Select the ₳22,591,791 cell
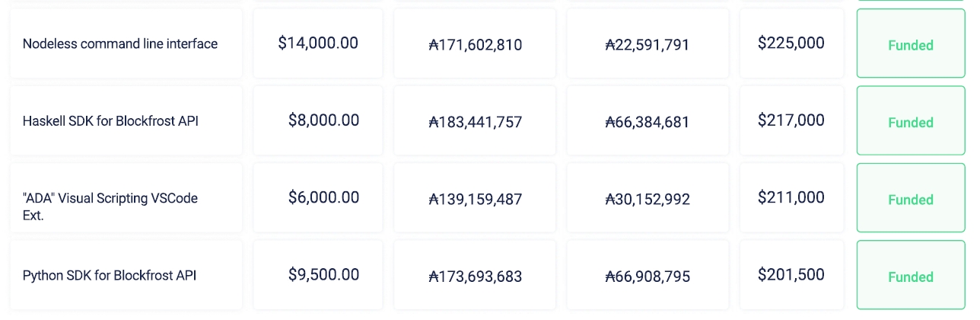Viewport: 980px width, 320px height. [647, 45]
